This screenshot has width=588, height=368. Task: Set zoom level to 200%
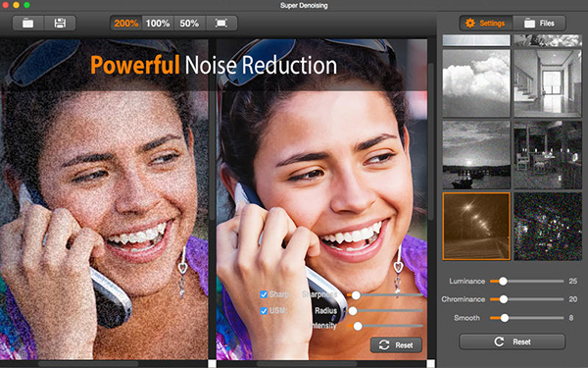[x=126, y=24]
